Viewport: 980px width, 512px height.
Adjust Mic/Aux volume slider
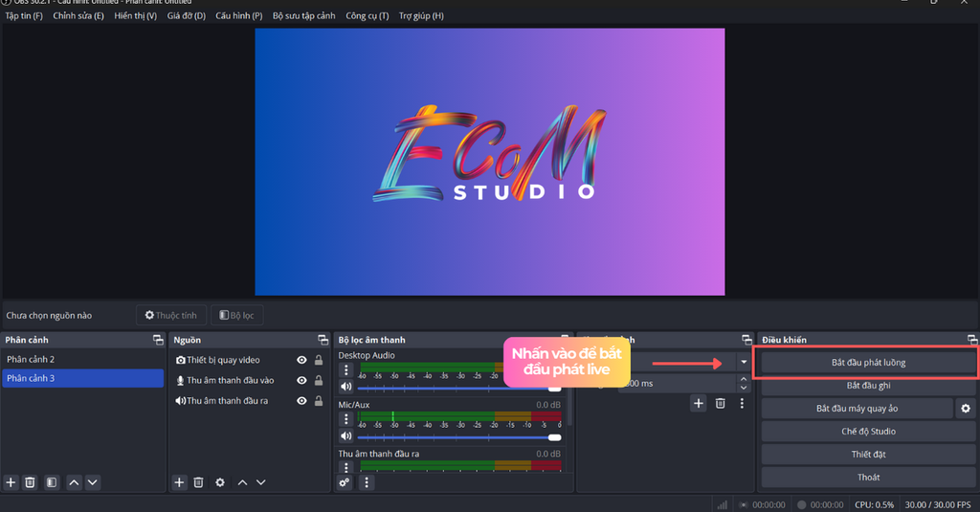[x=458, y=437]
